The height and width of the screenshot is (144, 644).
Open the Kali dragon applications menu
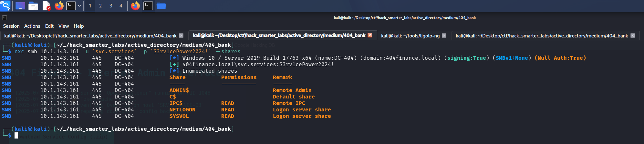click(5, 5)
